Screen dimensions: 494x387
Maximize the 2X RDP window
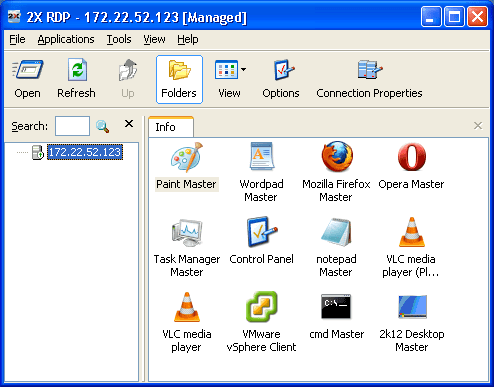(x=454, y=16)
